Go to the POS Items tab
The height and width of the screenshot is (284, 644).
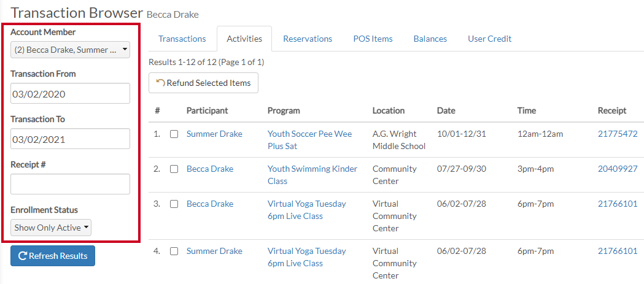coord(373,39)
